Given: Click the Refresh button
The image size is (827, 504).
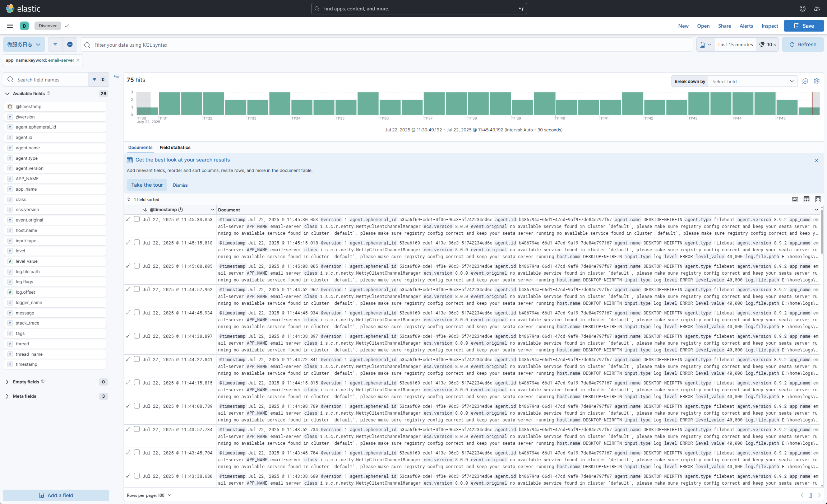Looking at the screenshot, I should [803, 45].
